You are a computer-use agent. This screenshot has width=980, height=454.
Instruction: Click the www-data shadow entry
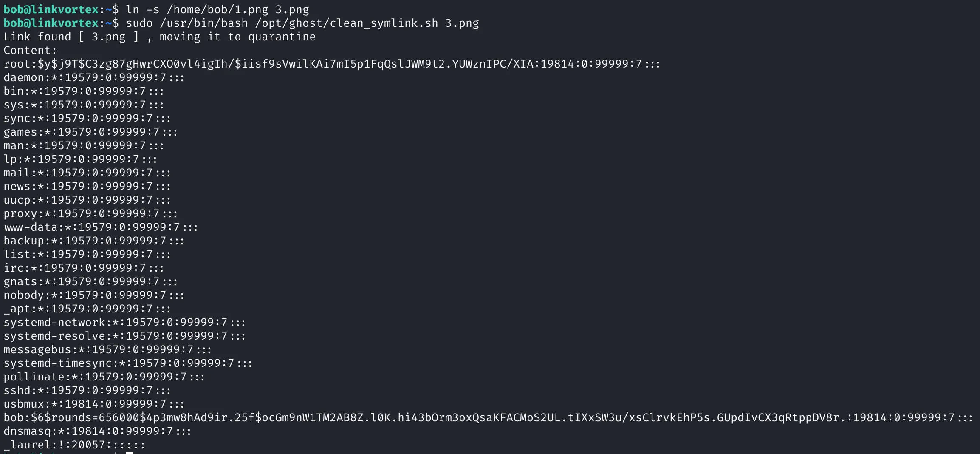pyautogui.click(x=101, y=227)
